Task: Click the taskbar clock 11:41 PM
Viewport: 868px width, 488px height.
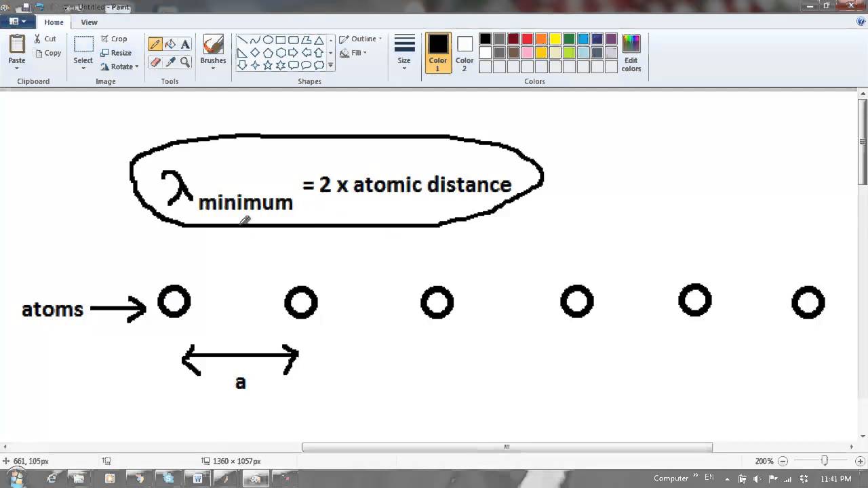Action: 835,479
